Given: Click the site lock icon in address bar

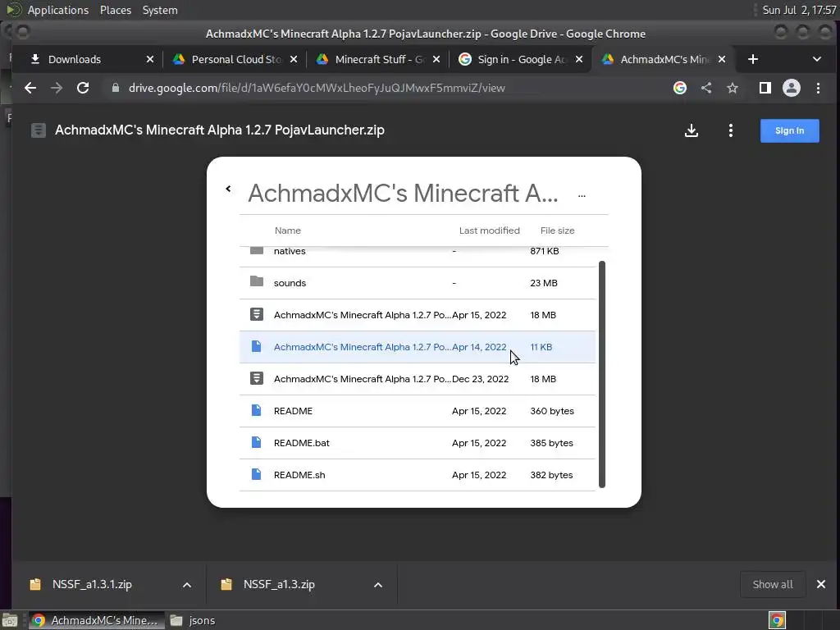Looking at the screenshot, I should pyautogui.click(x=115, y=88).
